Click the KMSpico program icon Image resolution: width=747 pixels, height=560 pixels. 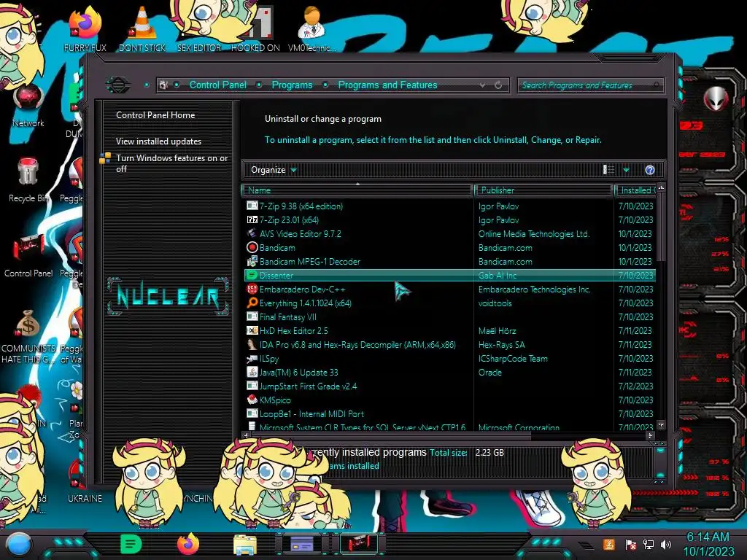252,400
